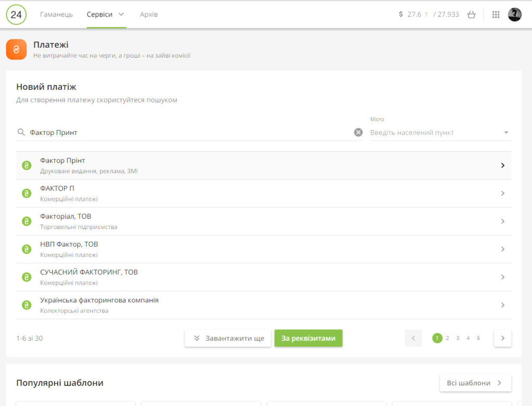Click the Privat24 logo icon

pos(16,15)
